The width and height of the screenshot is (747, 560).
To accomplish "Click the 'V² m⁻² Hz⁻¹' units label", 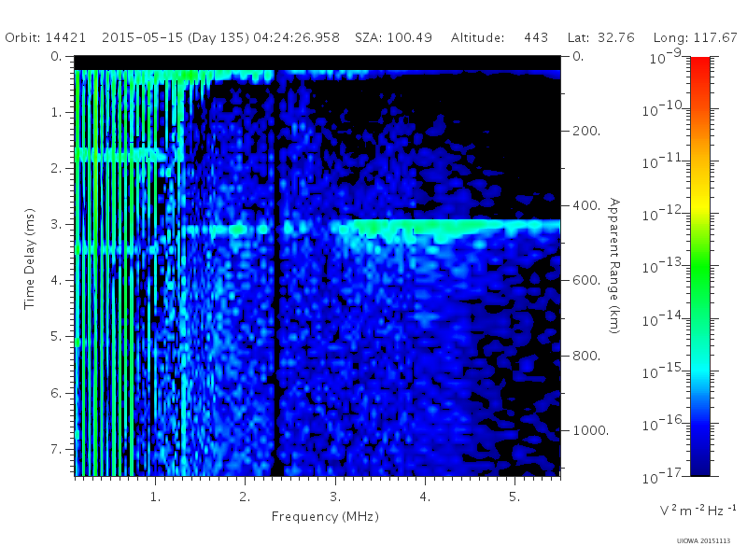I will (x=698, y=510).
